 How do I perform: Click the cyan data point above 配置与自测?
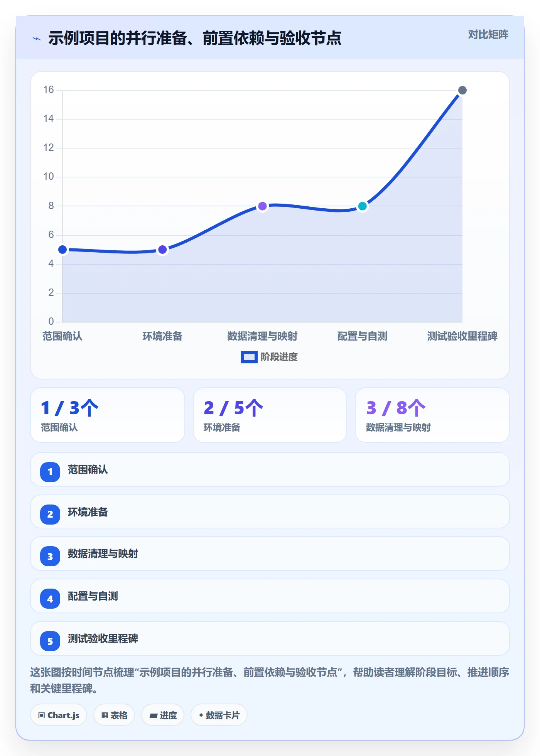pyautogui.click(x=362, y=206)
